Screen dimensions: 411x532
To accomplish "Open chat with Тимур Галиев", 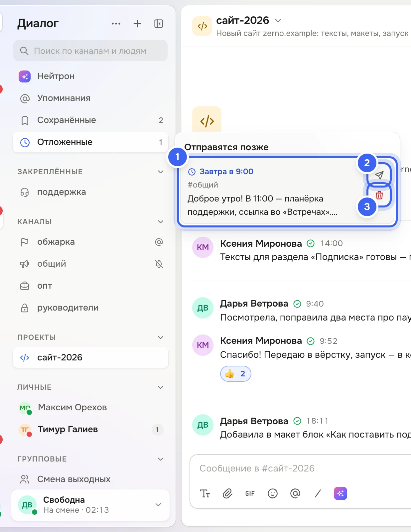I will coord(90,429).
